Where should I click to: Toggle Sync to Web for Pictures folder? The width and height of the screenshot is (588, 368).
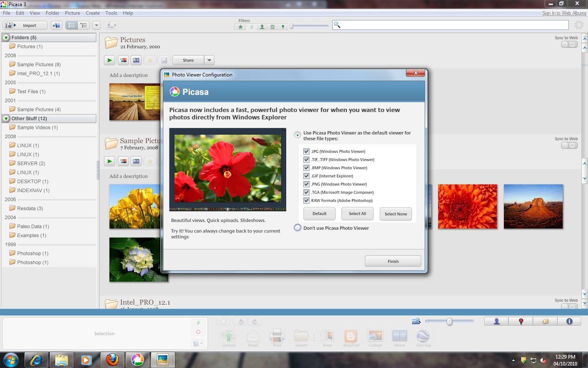569,44
